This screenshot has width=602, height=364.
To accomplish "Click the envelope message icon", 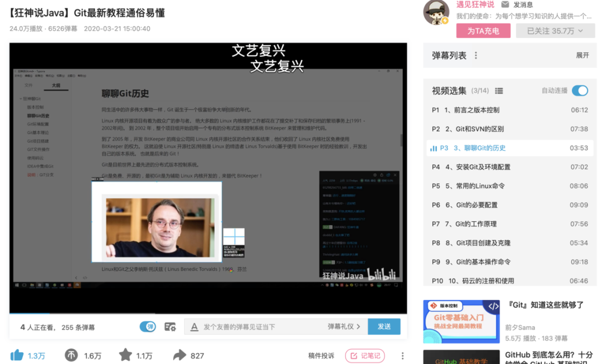I will pos(505,4).
